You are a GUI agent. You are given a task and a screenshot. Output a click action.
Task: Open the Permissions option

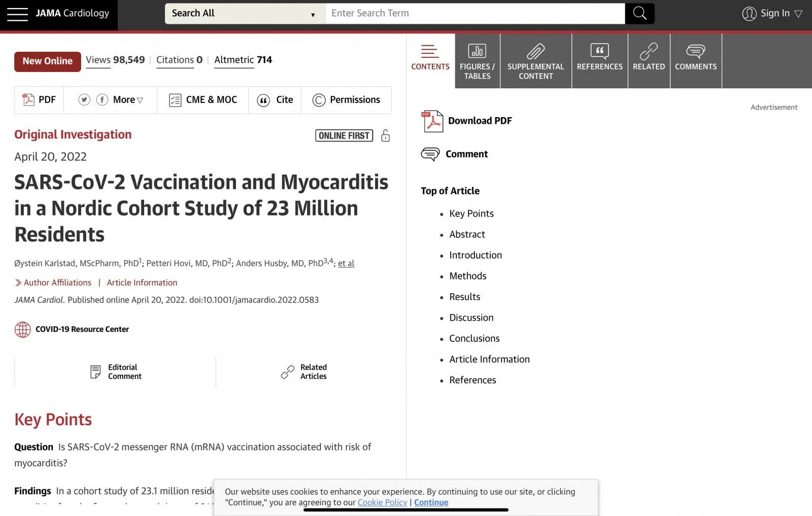(347, 100)
